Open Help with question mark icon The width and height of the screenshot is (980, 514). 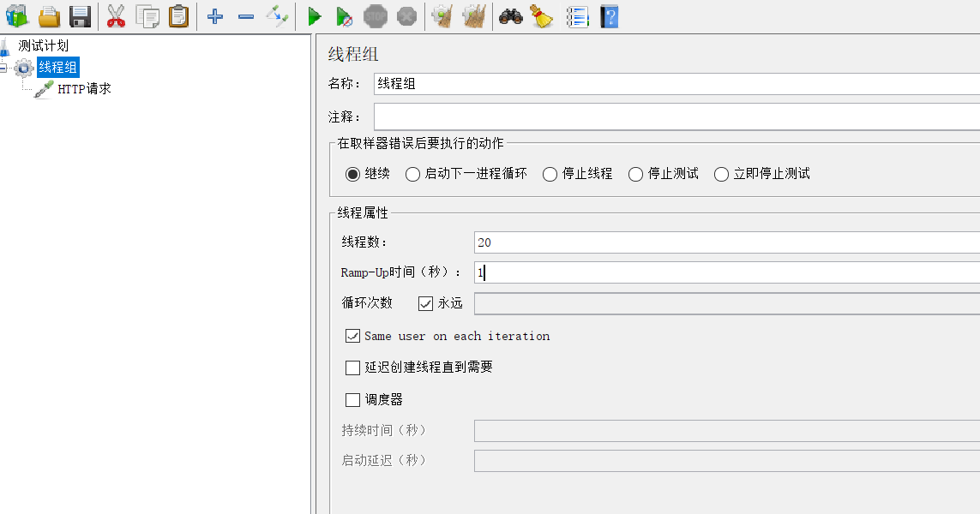pos(610,16)
